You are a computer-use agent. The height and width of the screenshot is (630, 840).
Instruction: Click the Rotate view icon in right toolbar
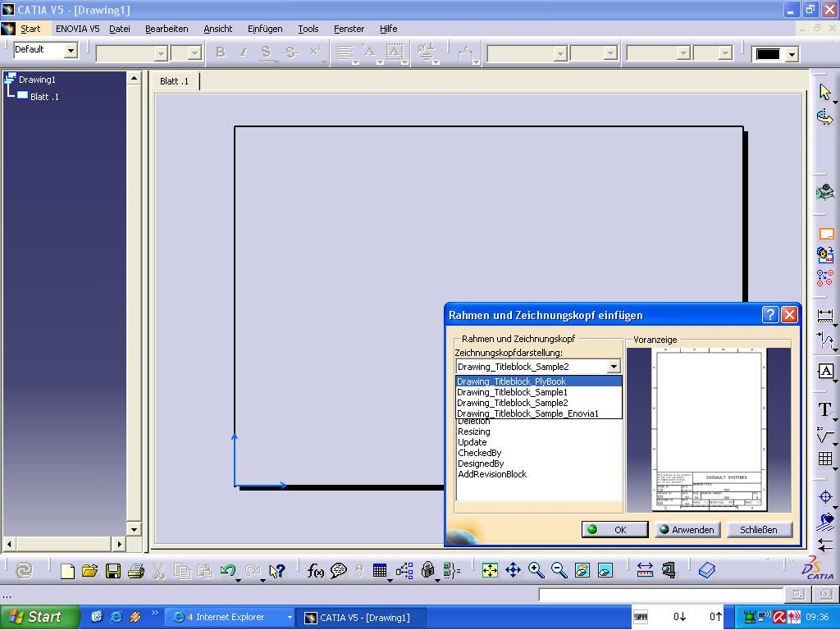(x=825, y=116)
